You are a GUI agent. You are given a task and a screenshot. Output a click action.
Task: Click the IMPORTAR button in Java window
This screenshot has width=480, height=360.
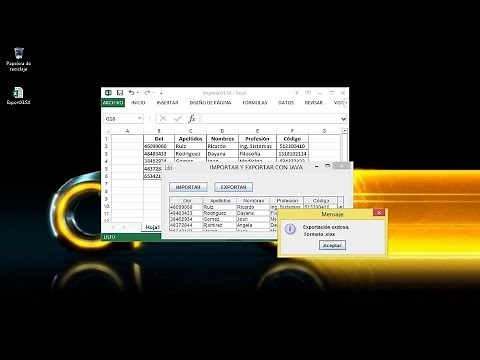pos(188,187)
